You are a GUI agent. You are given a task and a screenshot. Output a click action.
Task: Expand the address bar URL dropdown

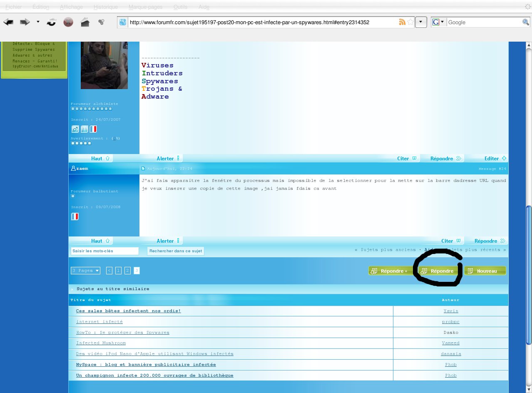coord(421,22)
